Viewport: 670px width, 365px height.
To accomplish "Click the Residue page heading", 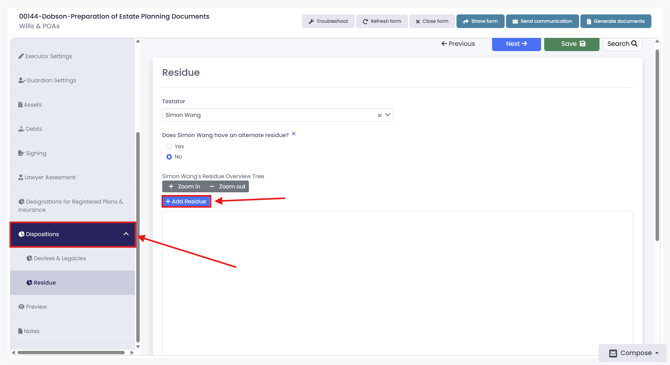I will coord(181,73).
